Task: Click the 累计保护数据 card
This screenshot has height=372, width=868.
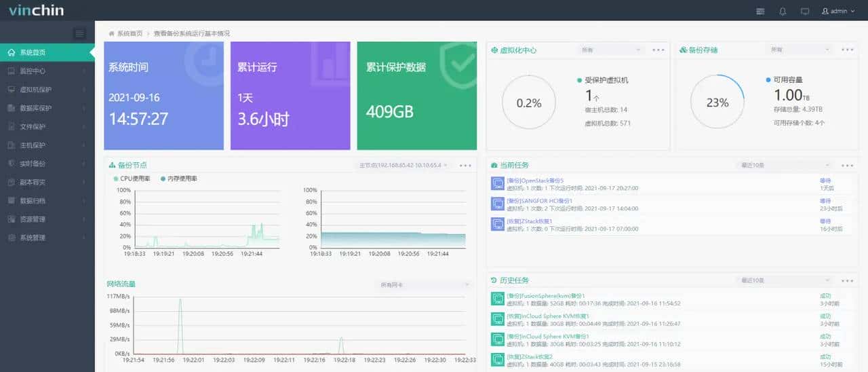Action: (x=417, y=96)
